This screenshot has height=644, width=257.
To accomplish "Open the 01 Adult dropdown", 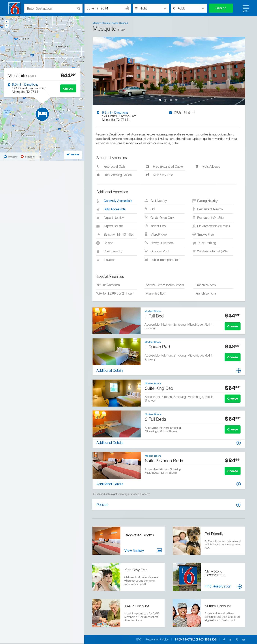I will coord(189,8).
